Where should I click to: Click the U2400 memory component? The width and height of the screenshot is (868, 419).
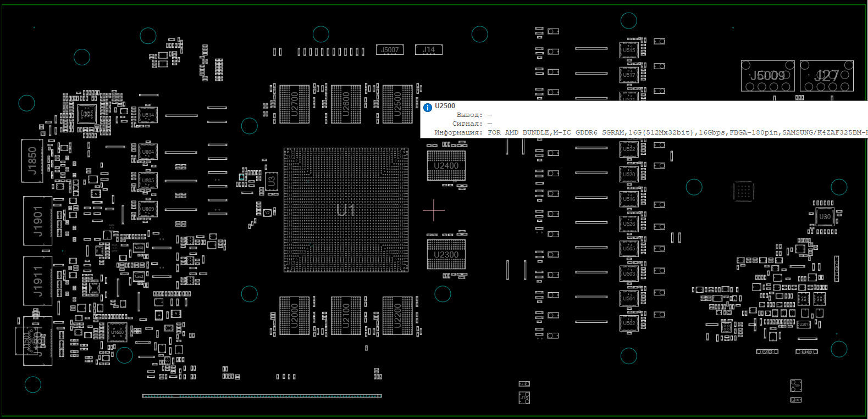[x=446, y=166]
